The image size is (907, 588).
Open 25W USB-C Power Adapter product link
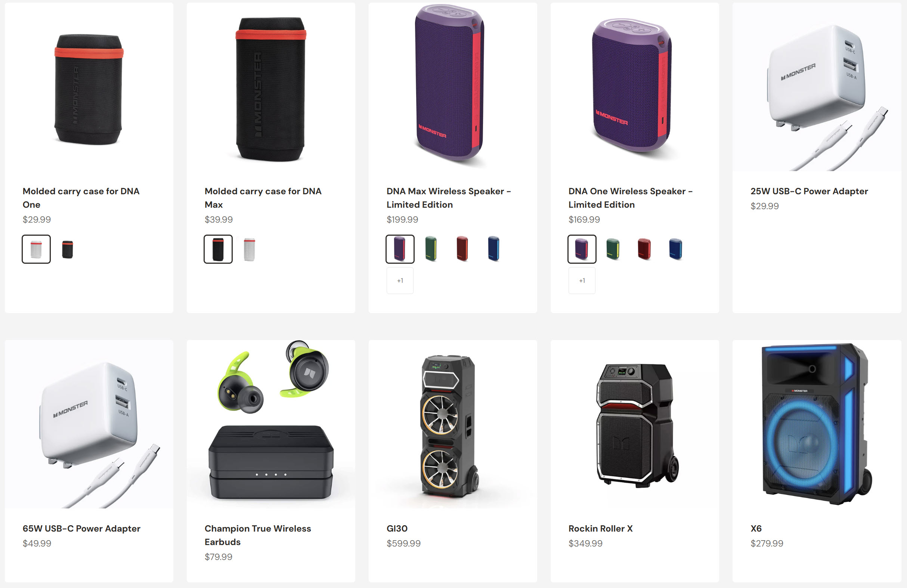pyautogui.click(x=809, y=191)
